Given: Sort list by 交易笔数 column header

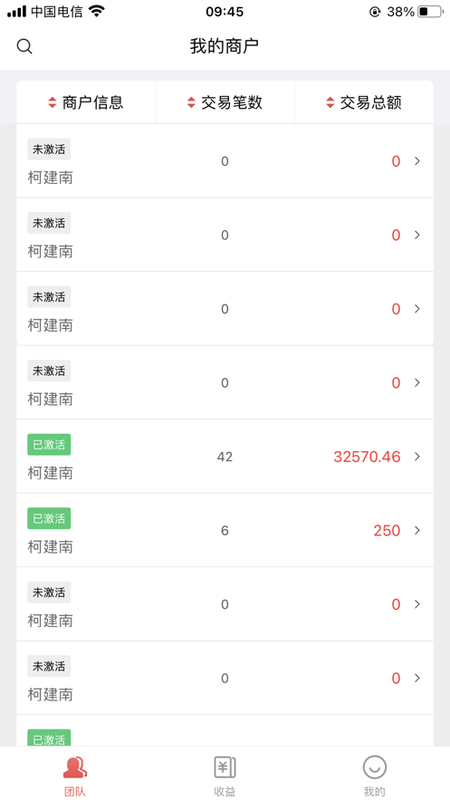Looking at the screenshot, I should click(225, 103).
